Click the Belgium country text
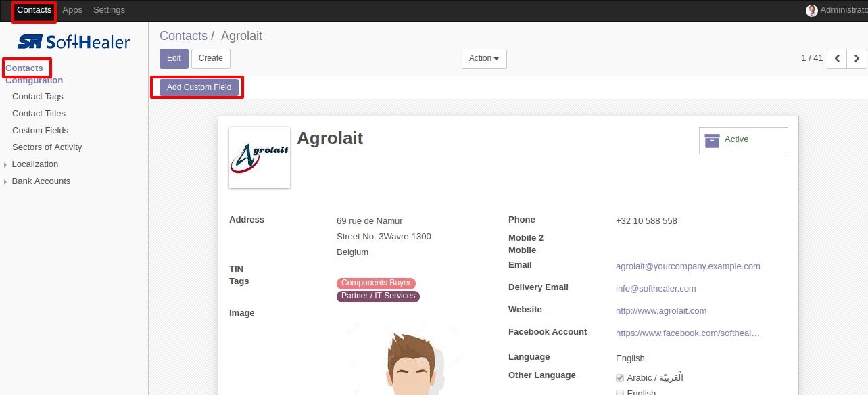 point(353,252)
